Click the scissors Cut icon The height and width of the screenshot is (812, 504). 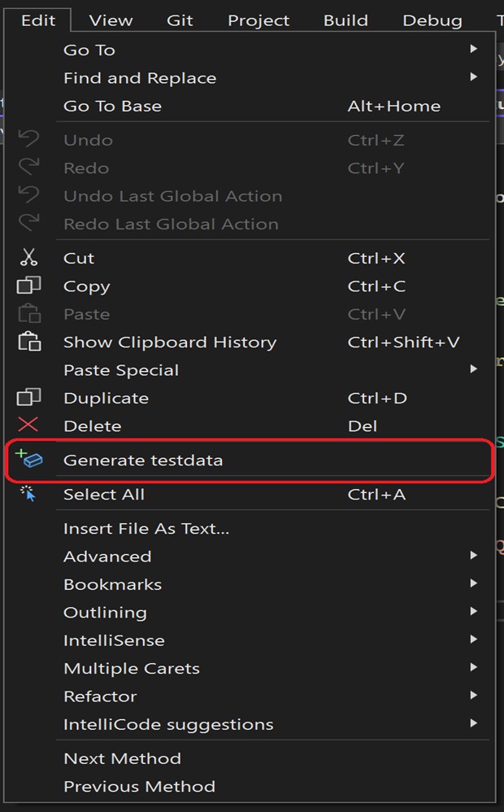pyautogui.click(x=28, y=258)
